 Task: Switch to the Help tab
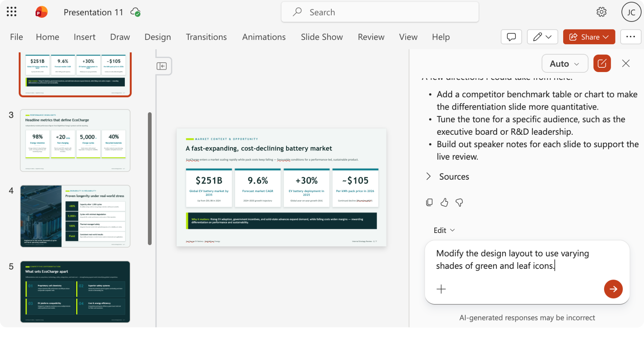(x=441, y=37)
